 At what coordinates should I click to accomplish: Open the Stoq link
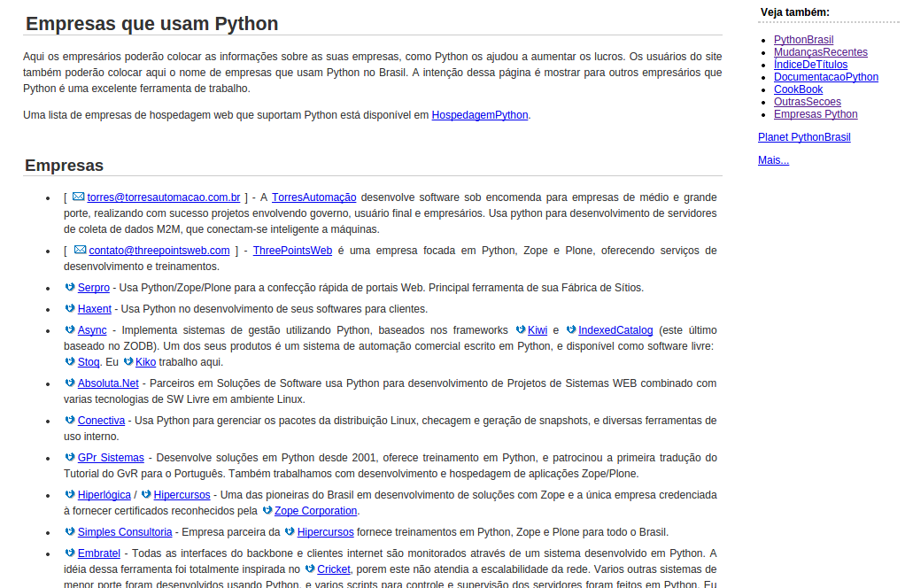pyautogui.click(x=89, y=362)
